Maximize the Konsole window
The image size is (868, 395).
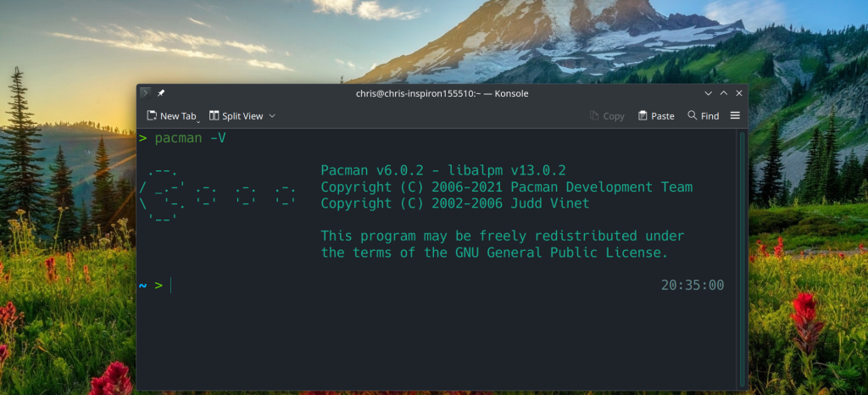(x=724, y=93)
